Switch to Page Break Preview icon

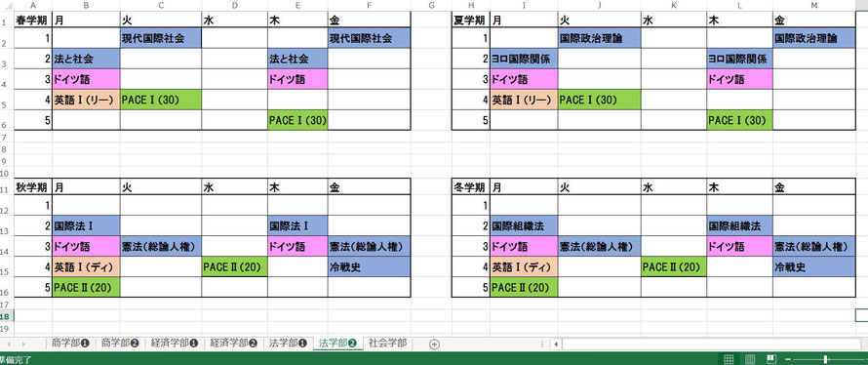(772, 359)
